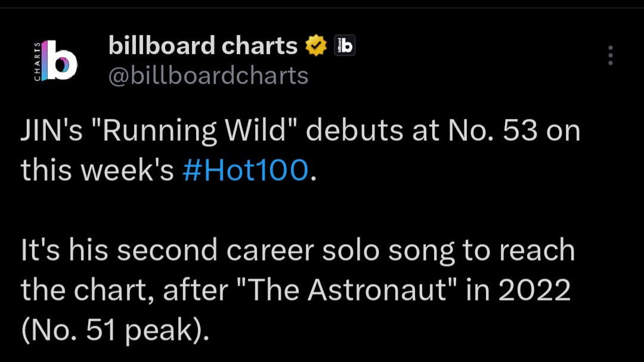Screen dimensions: 644x362
Task: Click the billboard charts display name
Action: pyautogui.click(x=203, y=45)
